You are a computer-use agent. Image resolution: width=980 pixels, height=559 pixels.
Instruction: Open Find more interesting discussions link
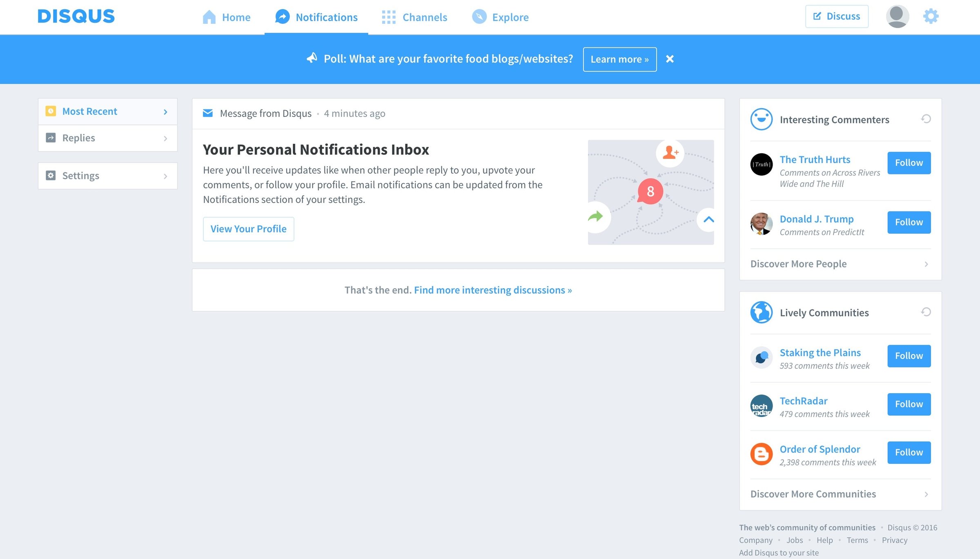click(493, 290)
